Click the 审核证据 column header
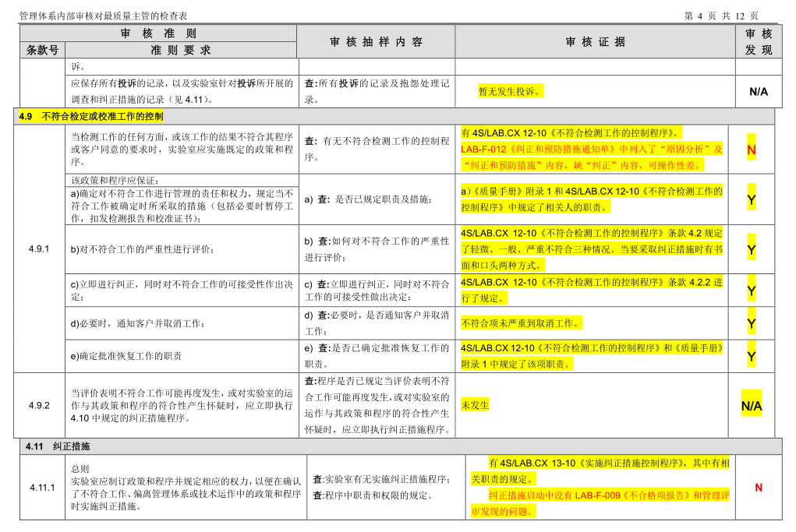This screenshot has width=796, height=532. click(x=596, y=41)
